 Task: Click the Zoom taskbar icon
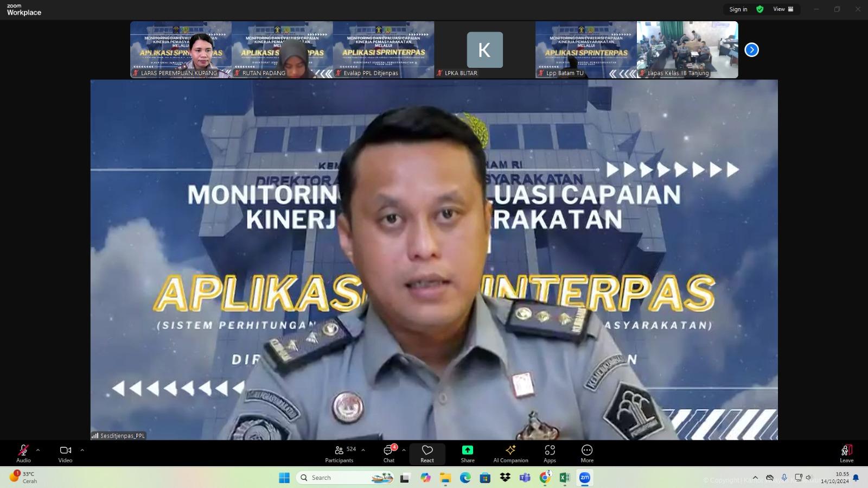coord(584,478)
